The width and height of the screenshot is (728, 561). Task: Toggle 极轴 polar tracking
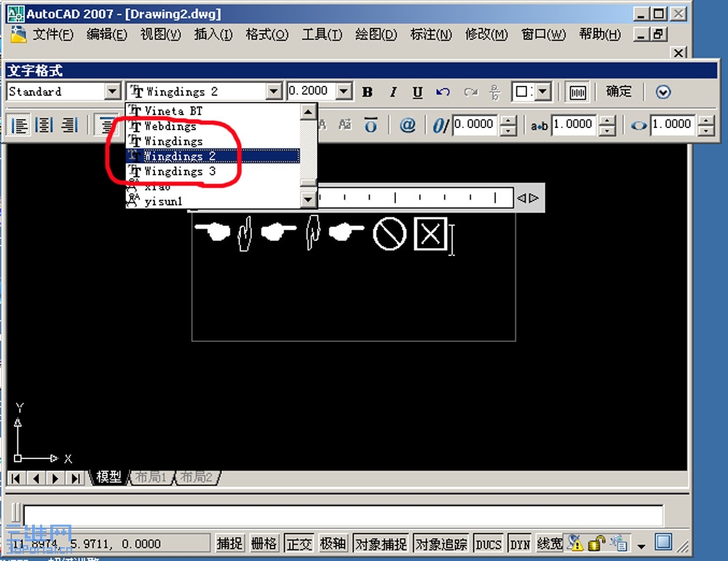333,544
